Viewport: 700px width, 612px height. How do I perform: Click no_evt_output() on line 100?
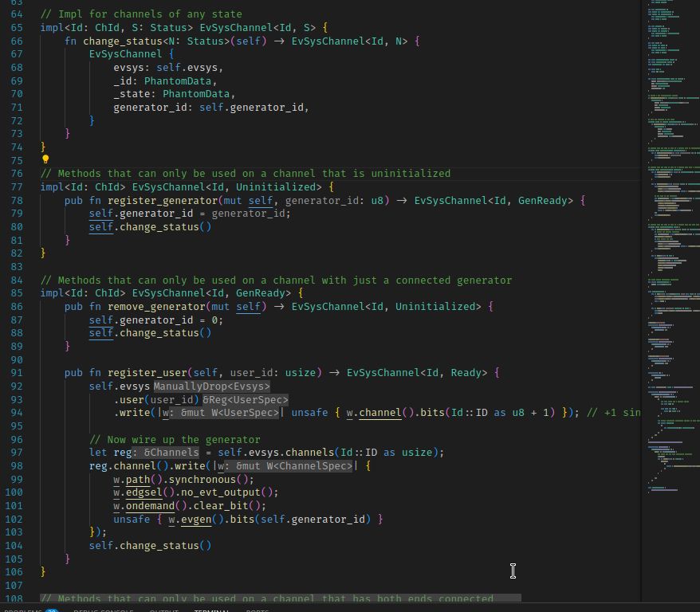coord(226,492)
